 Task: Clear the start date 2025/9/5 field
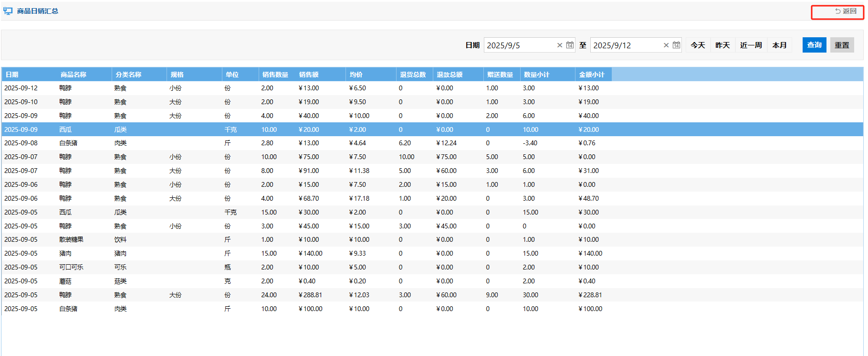tap(560, 45)
